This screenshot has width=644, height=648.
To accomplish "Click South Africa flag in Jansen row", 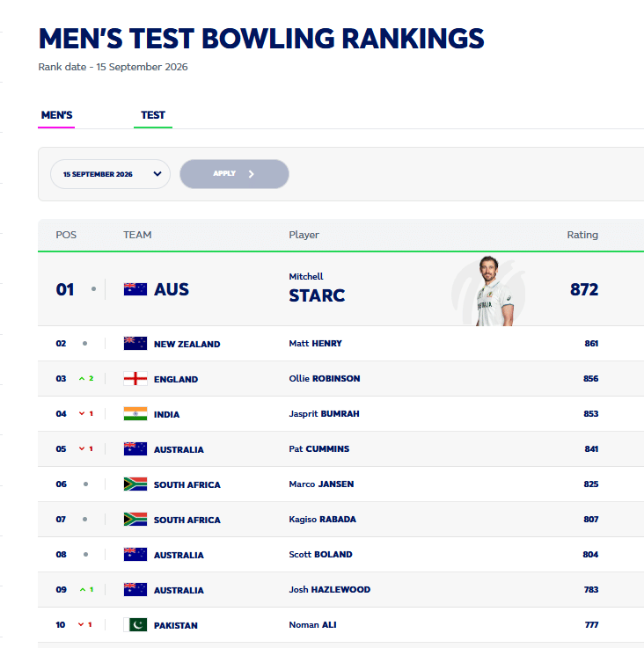I will pyautogui.click(x=135, y=484).
